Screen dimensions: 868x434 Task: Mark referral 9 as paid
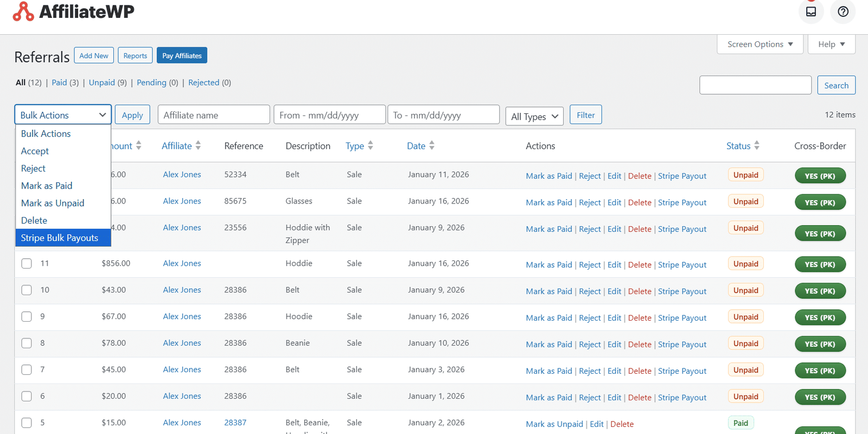[549, 318]
